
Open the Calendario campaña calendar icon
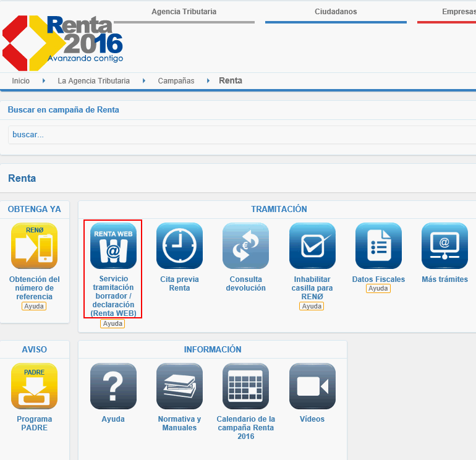pyautogui.click(x=245, y=386)
